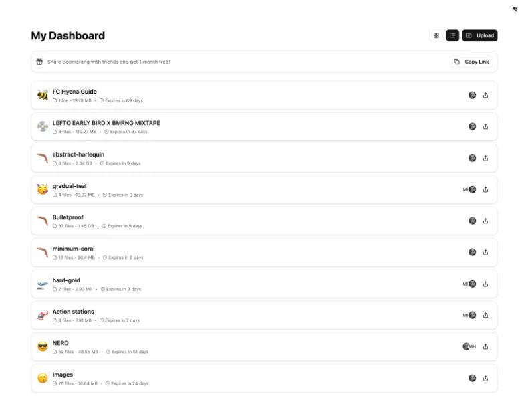Share the minimum-coral project
532x414 pixels.
pos(485,252)
